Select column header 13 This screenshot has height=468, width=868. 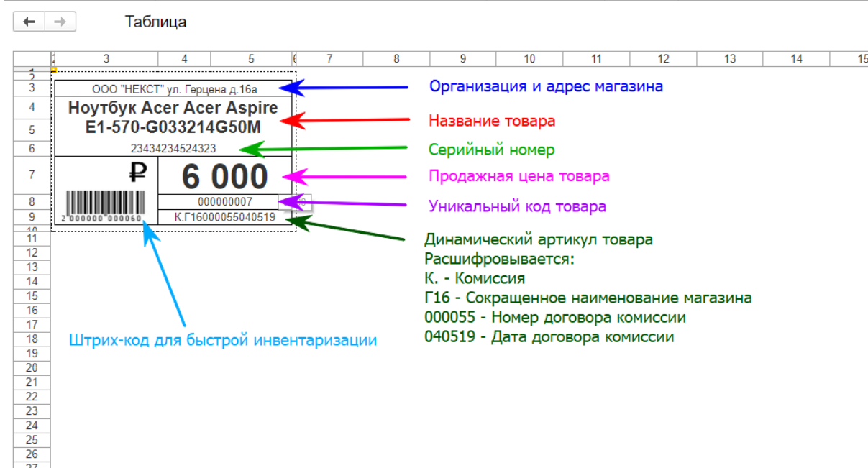tap(730, 59)
